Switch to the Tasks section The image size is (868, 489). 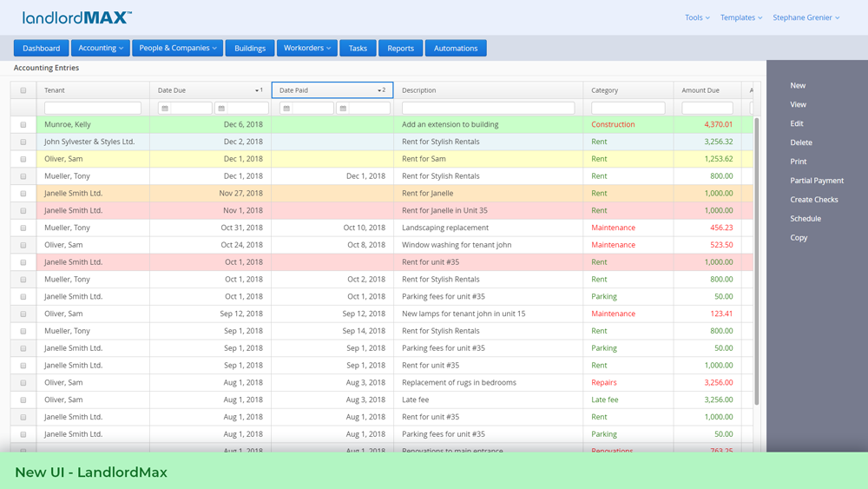[358, 48]
